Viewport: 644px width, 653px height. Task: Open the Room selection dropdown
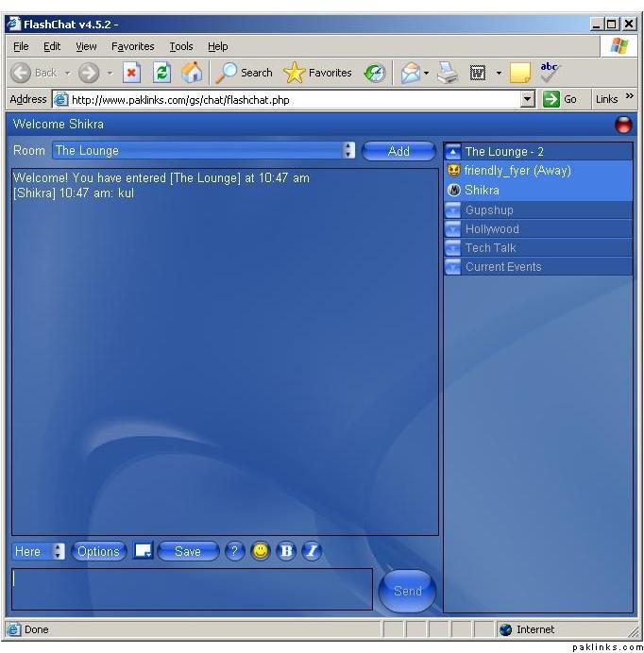pyautogui.click(x=348, y=150)
